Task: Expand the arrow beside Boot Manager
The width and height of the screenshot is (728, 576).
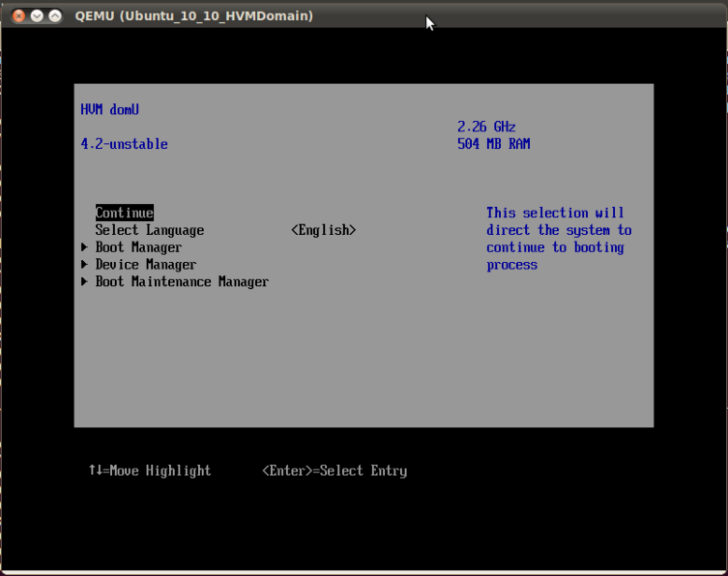Action: (x=85, y=247)
